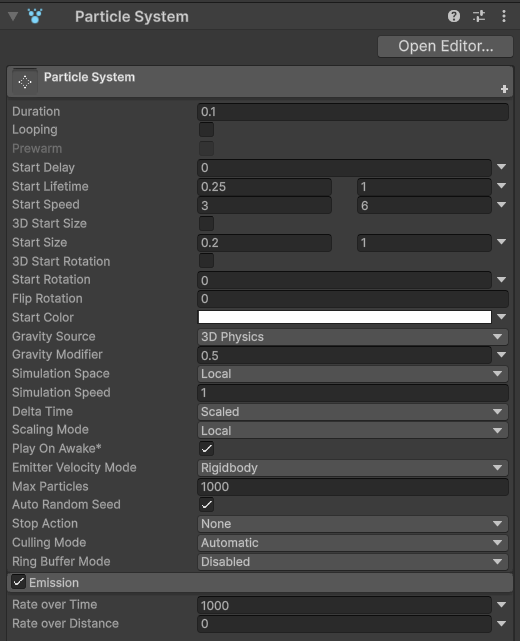
Task: Open the Gravity Source dropdown
Action: point(353,337)
